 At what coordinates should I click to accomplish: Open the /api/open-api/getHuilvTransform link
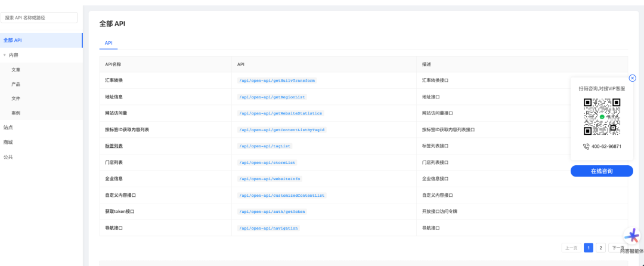(277, 80)
